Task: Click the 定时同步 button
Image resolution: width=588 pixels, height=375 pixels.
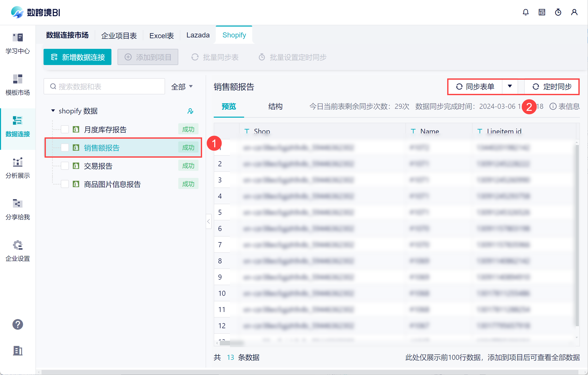Action: 552,87
